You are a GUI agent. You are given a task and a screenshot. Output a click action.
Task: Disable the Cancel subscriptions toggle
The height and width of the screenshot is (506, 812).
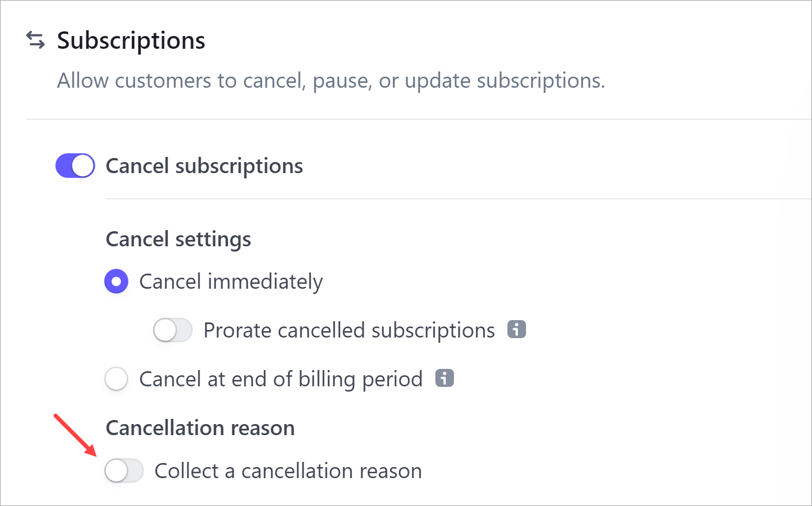click(x=75, y=166)
